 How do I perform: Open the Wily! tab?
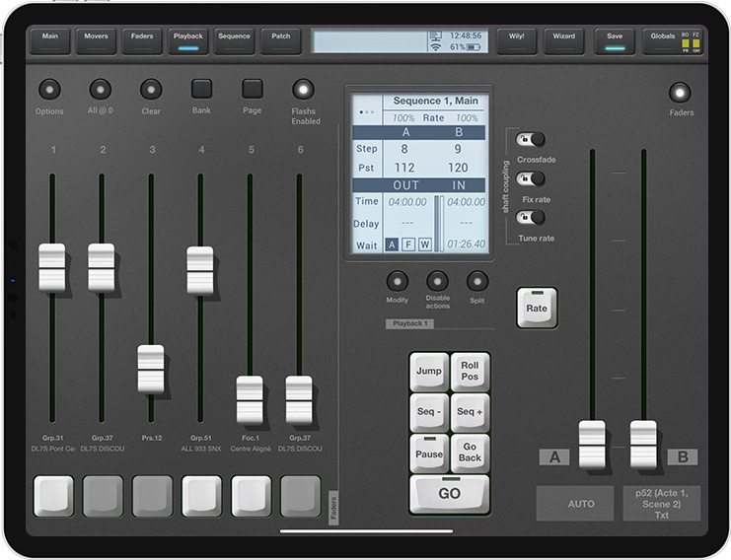tap(517, 41)
